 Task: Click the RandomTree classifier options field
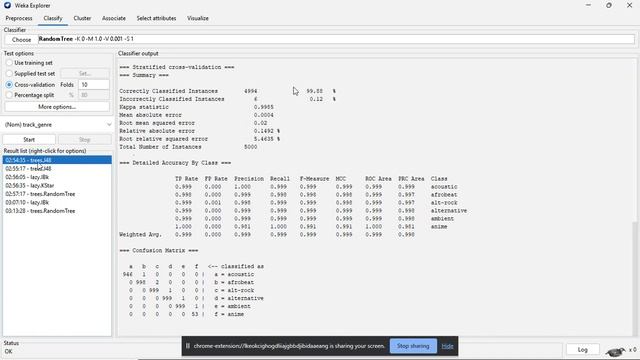tap(336, 39)
